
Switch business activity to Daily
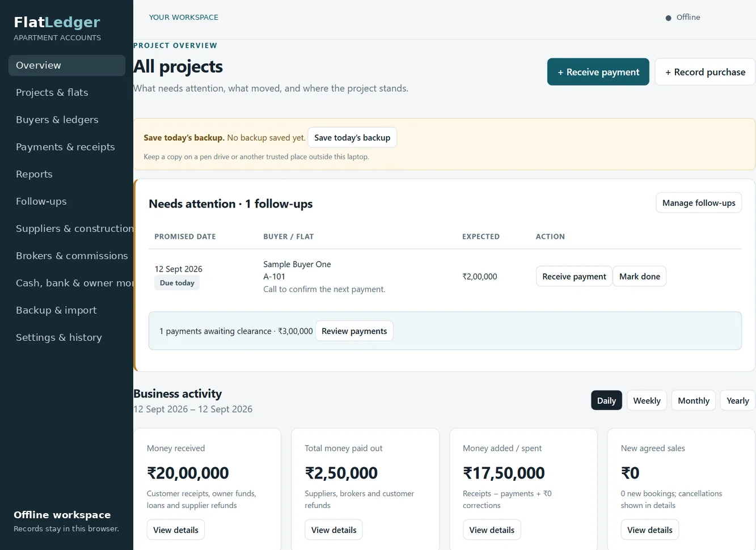pos(606,401)
